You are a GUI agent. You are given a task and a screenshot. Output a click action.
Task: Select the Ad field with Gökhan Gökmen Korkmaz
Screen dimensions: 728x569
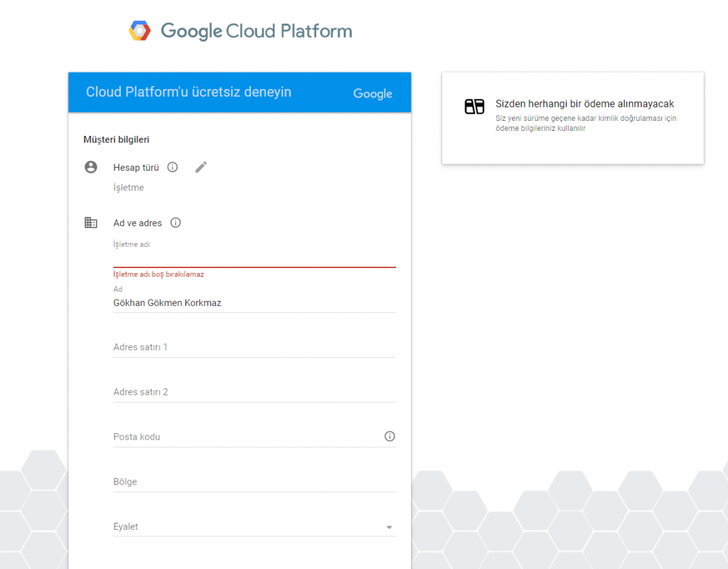255,303
